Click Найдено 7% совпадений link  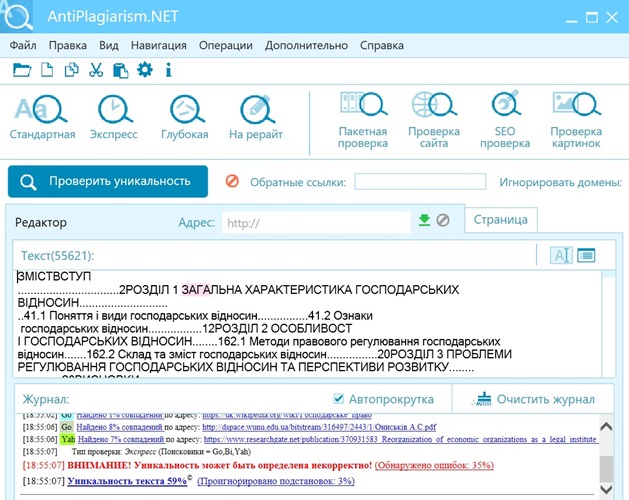(x=121, y=439)
